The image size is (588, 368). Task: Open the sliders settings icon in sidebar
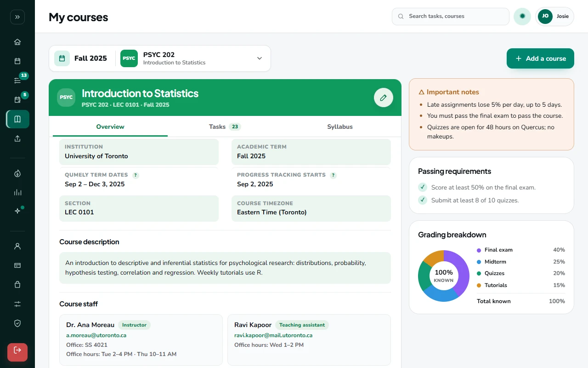17,304
